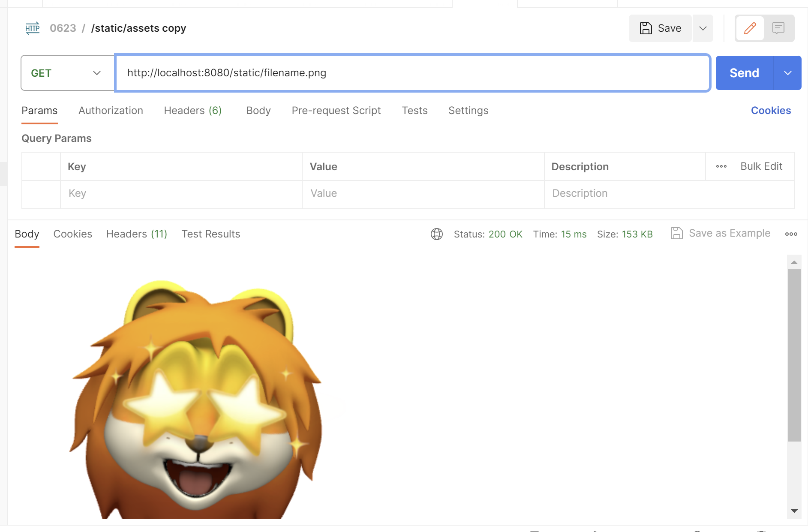Viewport: 808px width, 532px height.
Task: Select the response Body tab
Action: pyautogui.click(x=27, y=234)
